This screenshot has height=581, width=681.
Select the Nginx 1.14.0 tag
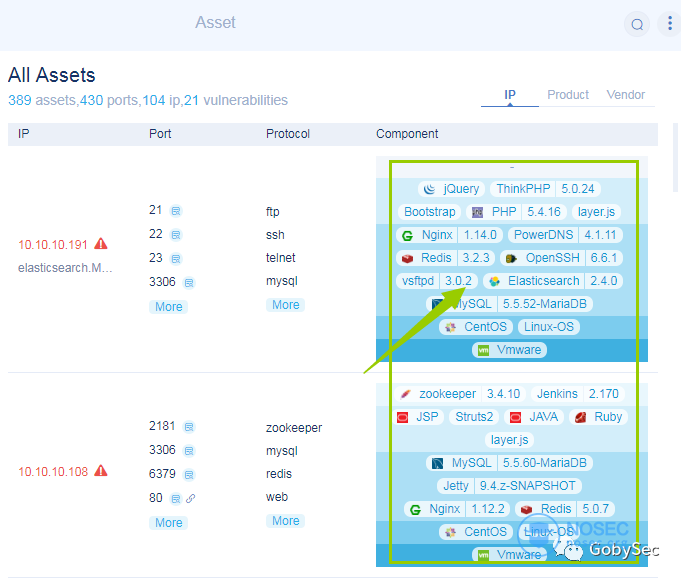pos(449,235)
